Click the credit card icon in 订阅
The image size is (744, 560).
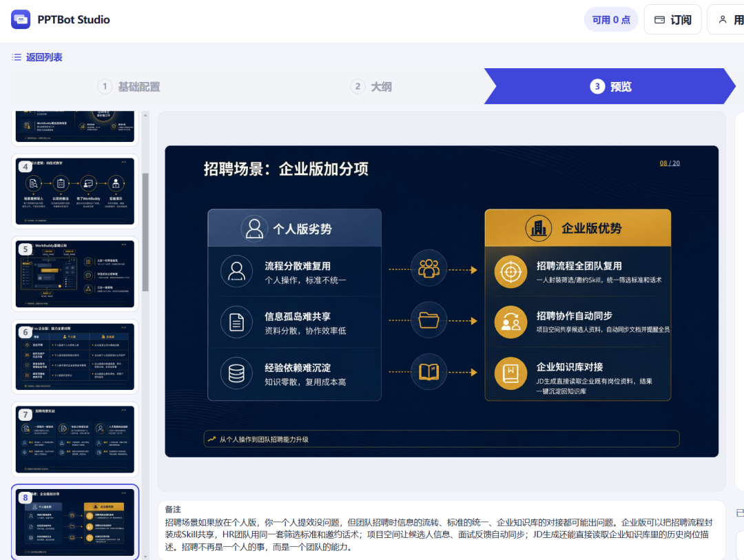pyautogui.click(x=659, y=19)
